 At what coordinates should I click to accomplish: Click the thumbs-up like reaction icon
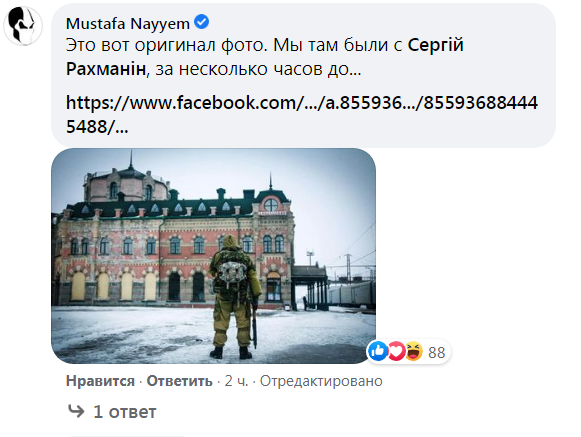(378, 351)
